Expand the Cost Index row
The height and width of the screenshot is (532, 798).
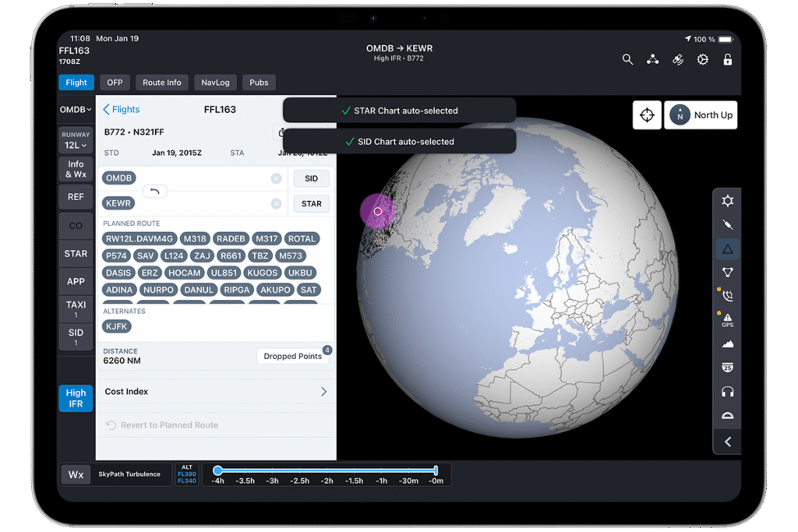[x=215, y=392]
